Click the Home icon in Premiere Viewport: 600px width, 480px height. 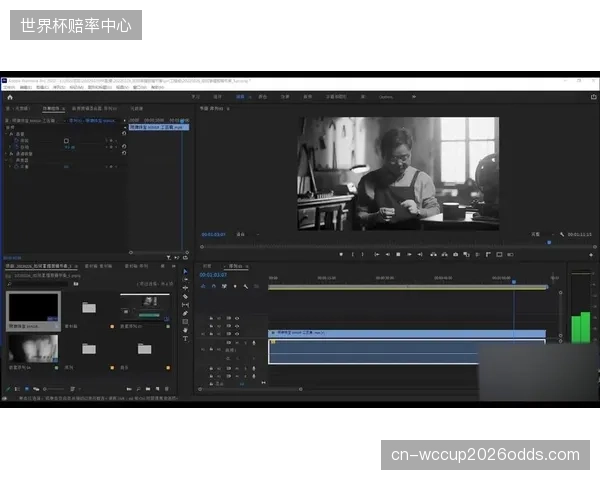pyautogui.click(x=10, y=97)
